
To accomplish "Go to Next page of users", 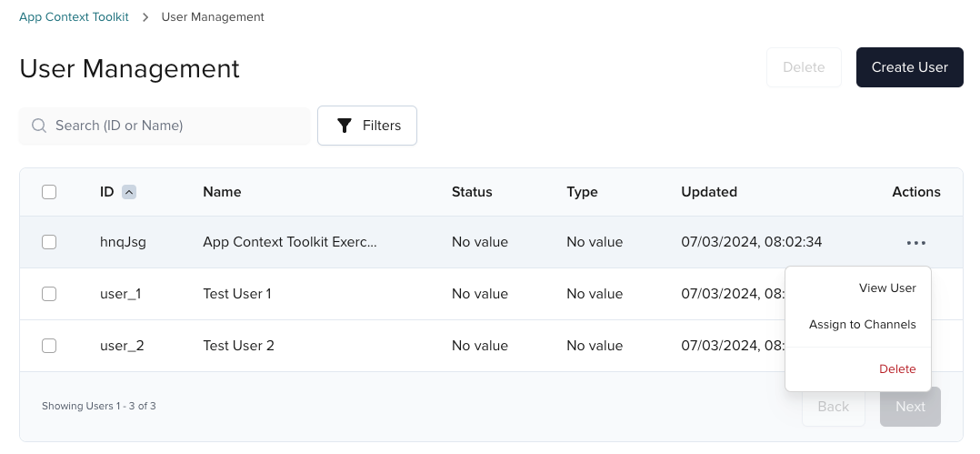I will pos(910,407).
